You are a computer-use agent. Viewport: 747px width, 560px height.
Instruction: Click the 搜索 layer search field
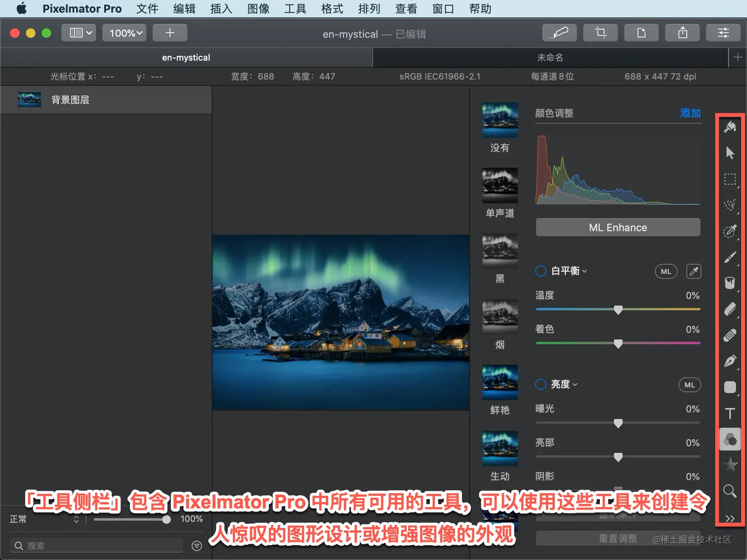pyautogui.click(x=96, y=546)
